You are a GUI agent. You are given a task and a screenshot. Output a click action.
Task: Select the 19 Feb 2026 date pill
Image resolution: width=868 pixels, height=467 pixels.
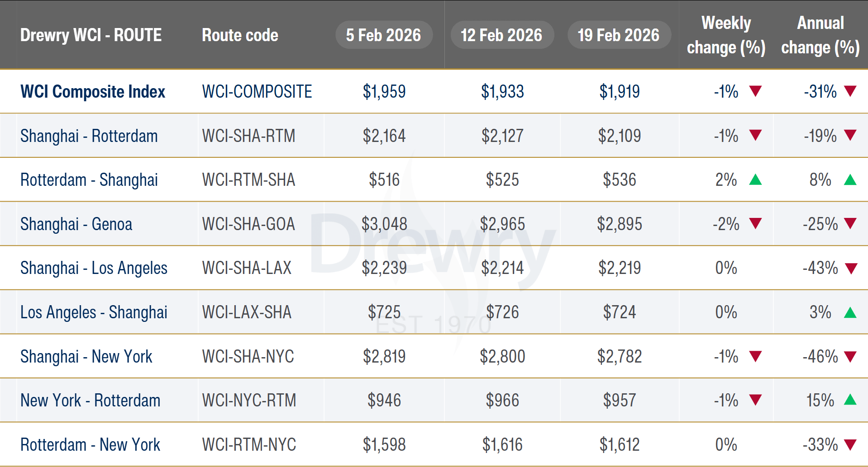click(619, 35)
